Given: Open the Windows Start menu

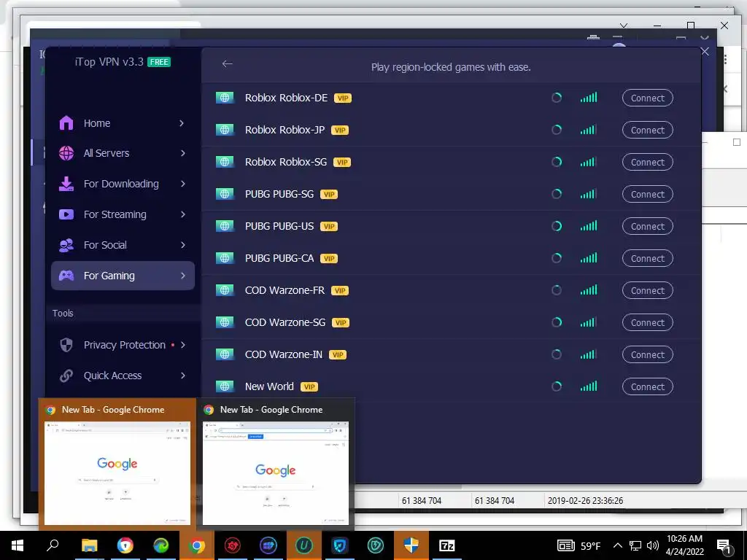Looking at the screenshot, I should [18, 545].
